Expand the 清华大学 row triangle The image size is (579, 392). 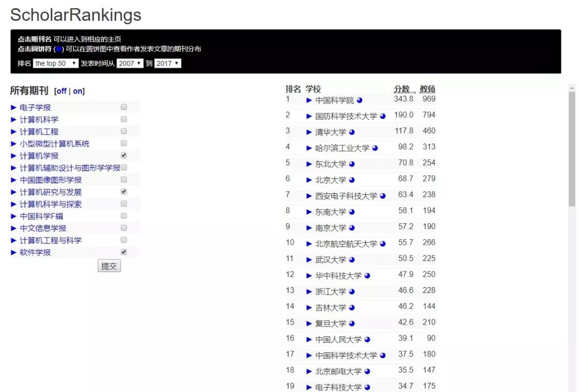tap(309, 132)
